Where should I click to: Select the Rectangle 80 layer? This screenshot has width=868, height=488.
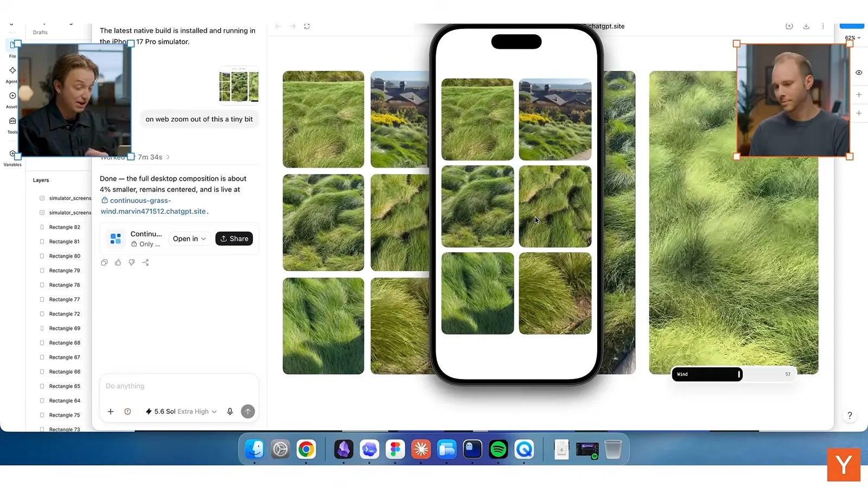[x=65, y=256]
